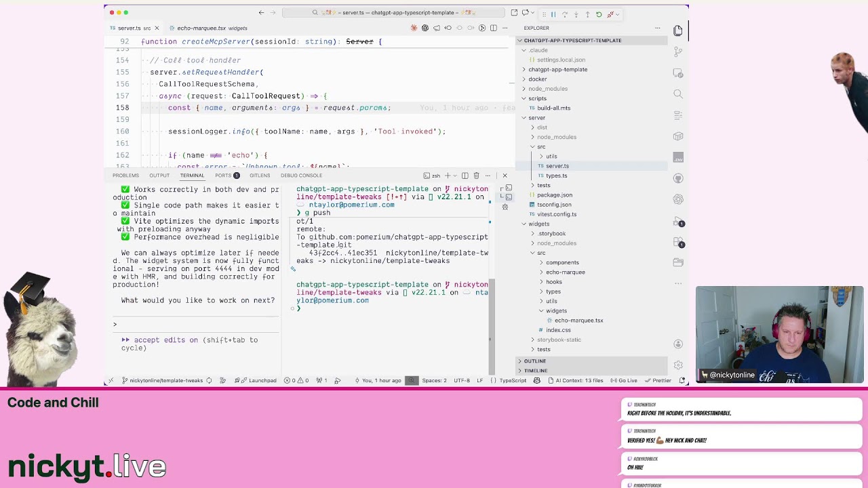The image size is (868, 488).
Task: Open index.css file in Explorer
Action: [x=558, y=330]
